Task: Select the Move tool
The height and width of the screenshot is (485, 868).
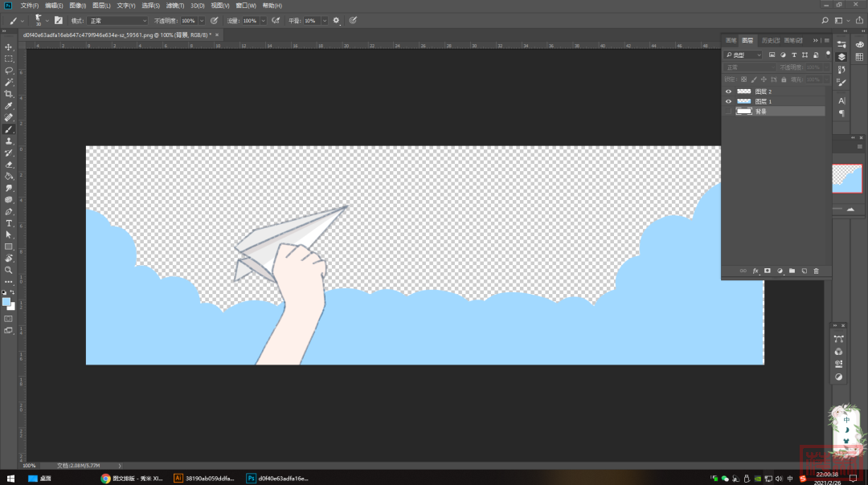Action: point(9,47)
